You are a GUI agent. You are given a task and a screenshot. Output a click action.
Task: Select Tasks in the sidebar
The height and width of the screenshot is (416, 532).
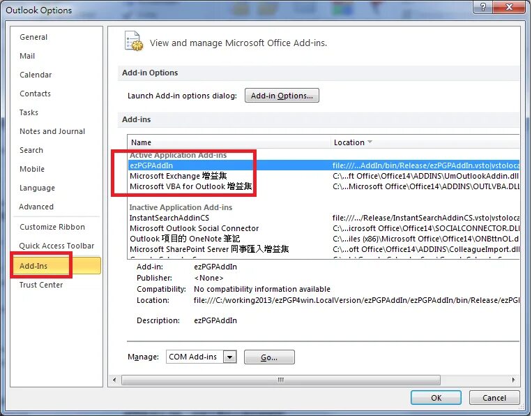[29, 112]
